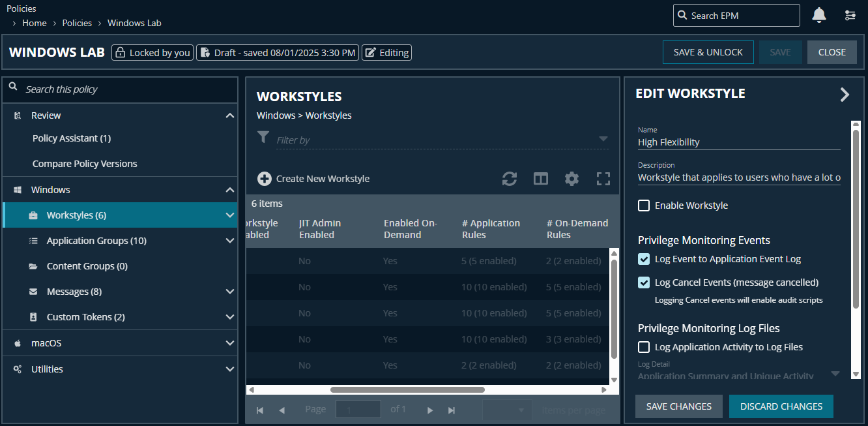The height and width of the screenshot is (426, 868).
Task: Sort by # Application Rules column header
Action: click(x=491, y=229)
